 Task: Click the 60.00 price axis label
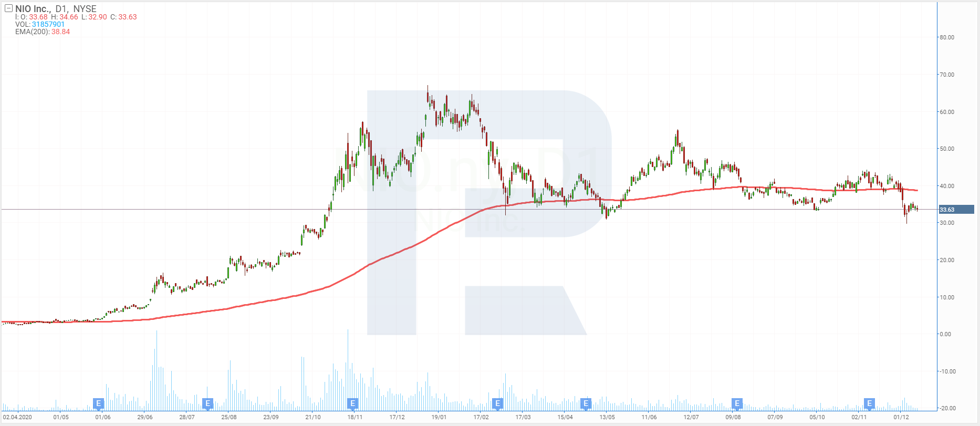947,112
